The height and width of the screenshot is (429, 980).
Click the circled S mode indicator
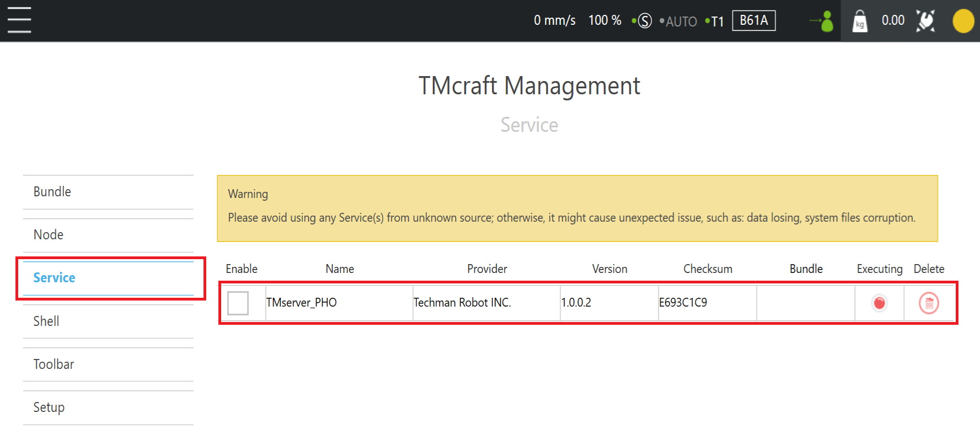pos(644,21)
